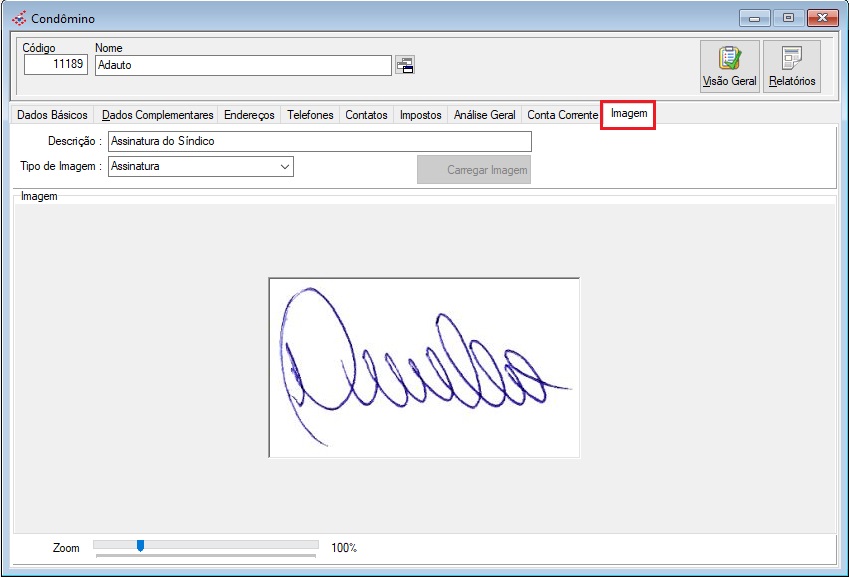850x578 pixels.
Task: Open the Dados Complementares tab
Action: pyautogui.click(x=157, y=115)
